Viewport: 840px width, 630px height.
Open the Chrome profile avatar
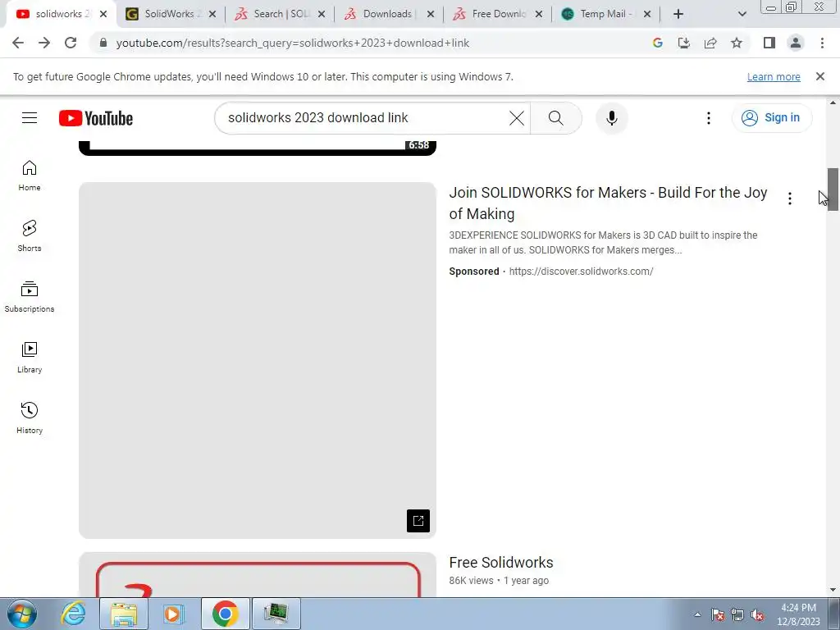(796, 43)
